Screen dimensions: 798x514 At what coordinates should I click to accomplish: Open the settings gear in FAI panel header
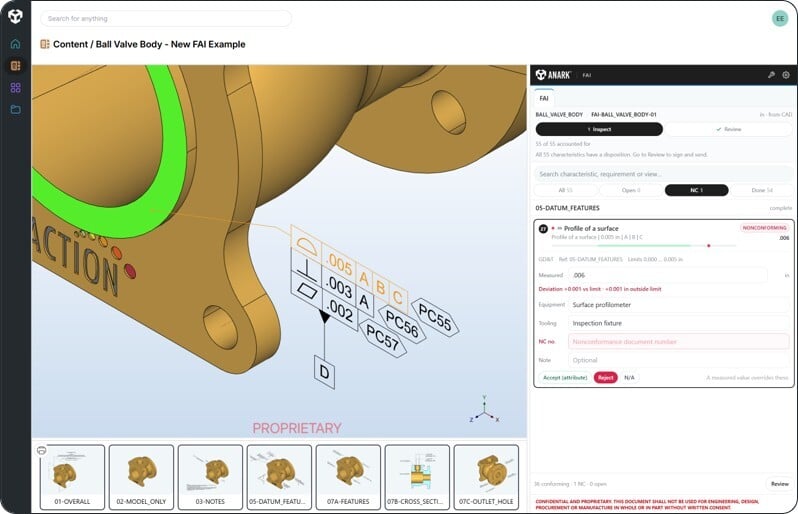tap(786, 75)
